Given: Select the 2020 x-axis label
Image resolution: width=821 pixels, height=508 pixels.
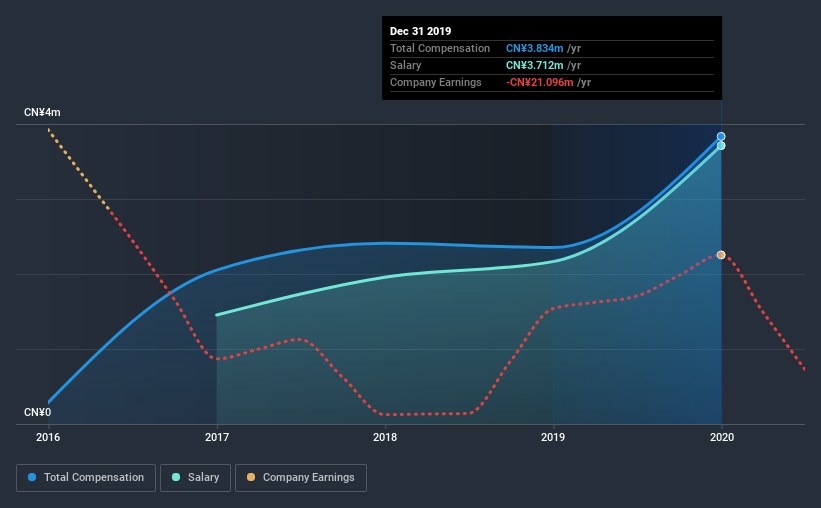Looking at the screenshot, I should coord(722,437).
